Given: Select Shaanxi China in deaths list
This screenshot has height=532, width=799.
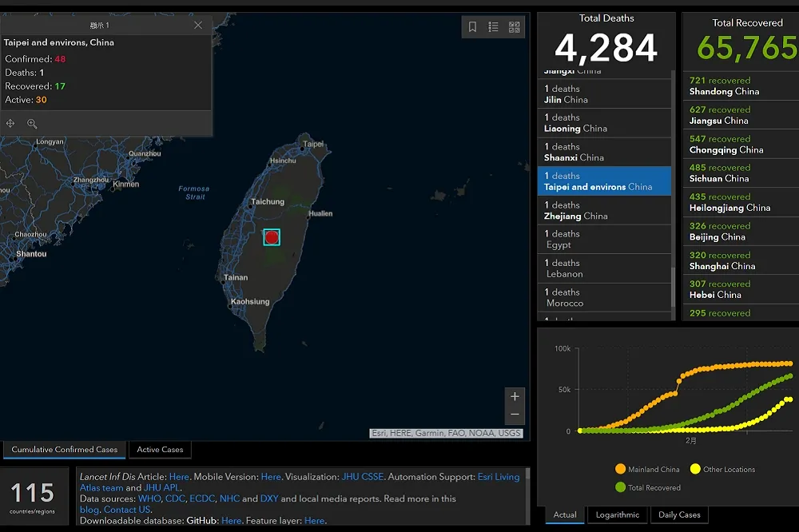Looking at the screenshot, I should pos(604,152).
